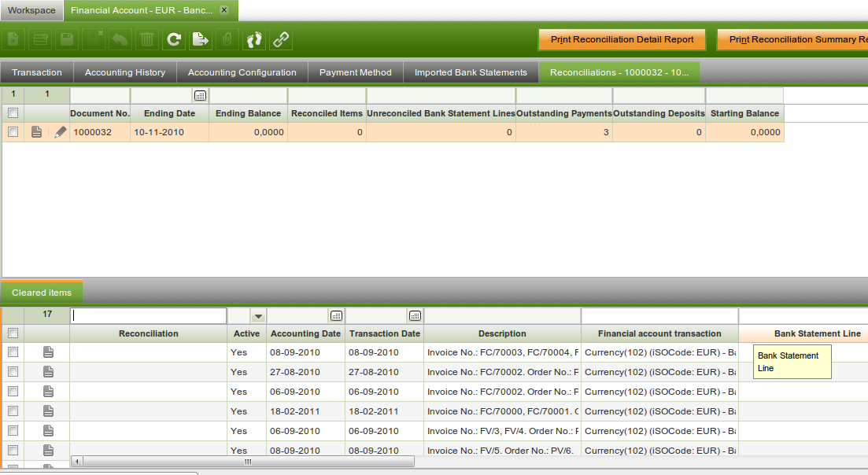Click the chain Link toolbar icon

coord(281,39)
